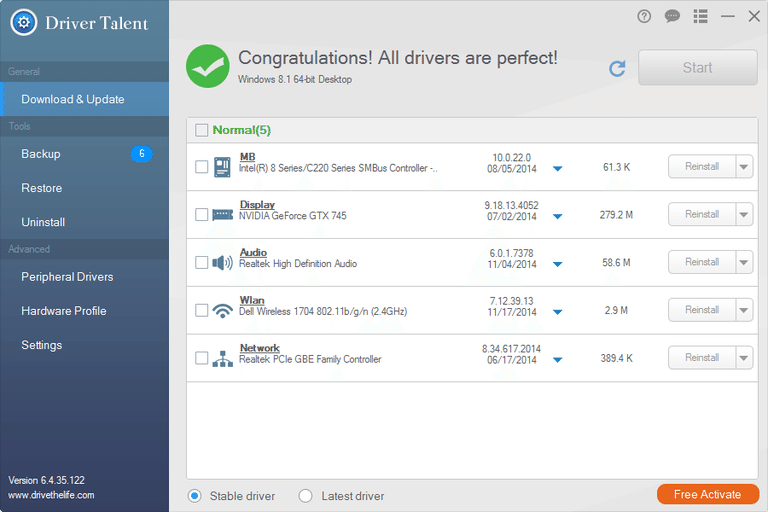Viewport: 768px width, 512px height.
Task: Select the Stable driver radio button
Action: pyautogui.click(x=194, y=496)
